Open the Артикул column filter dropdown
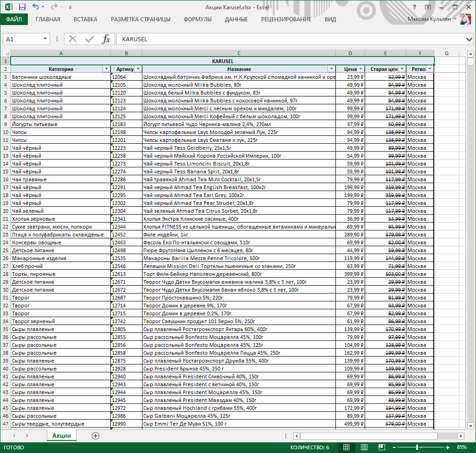The image size is (476, 453). pyautogui.click(x=138, y=69)
